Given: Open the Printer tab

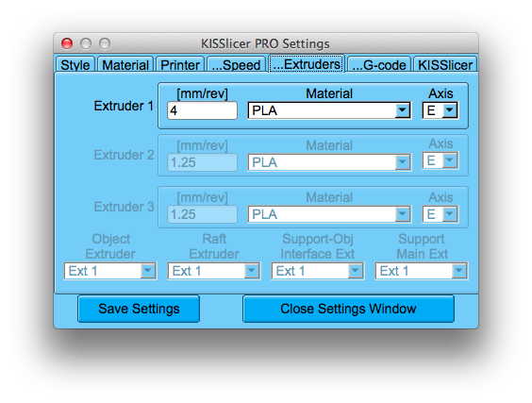Looking at the screenshot, I should tap(180, 64).
